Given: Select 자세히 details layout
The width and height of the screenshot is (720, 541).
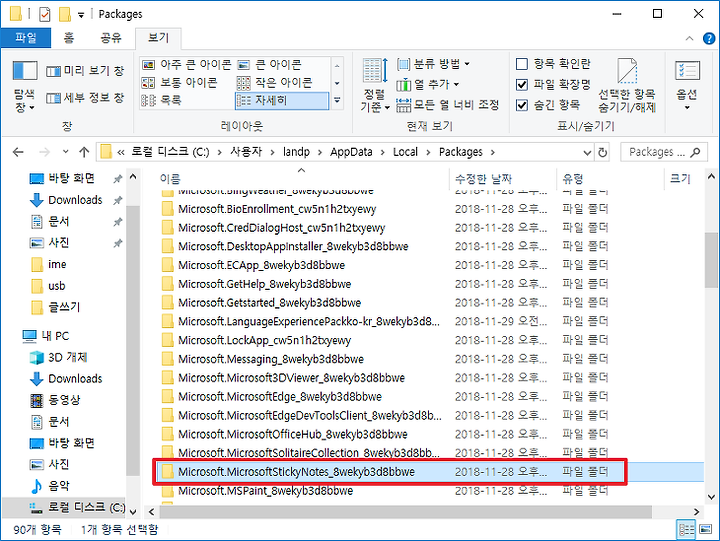Looking at the screenshot, I should [x=282, y=101].
